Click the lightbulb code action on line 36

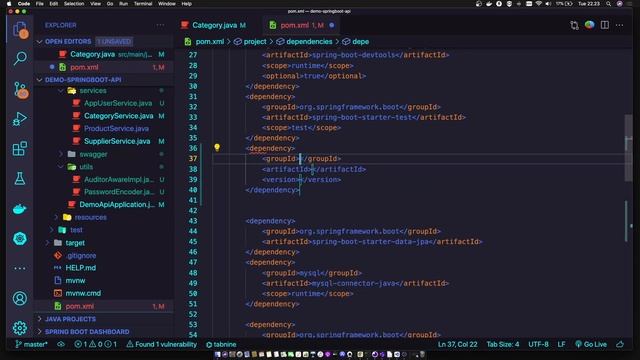[x=217, y=147]
